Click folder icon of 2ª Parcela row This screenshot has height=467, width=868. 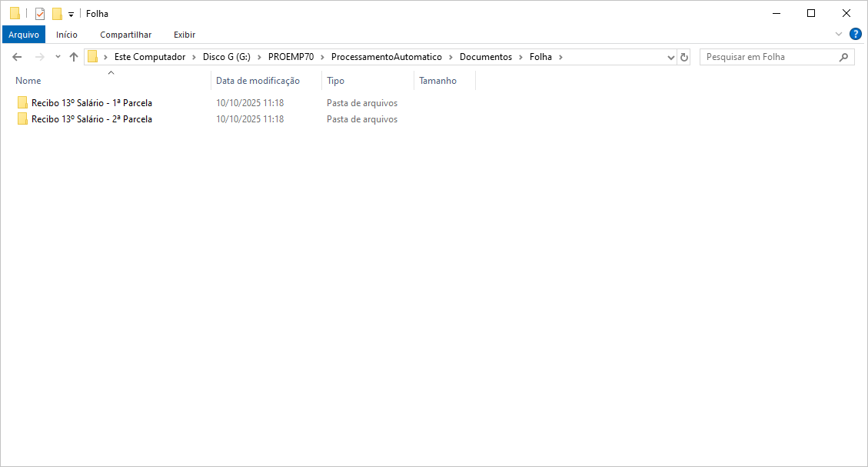coord(22,118)
